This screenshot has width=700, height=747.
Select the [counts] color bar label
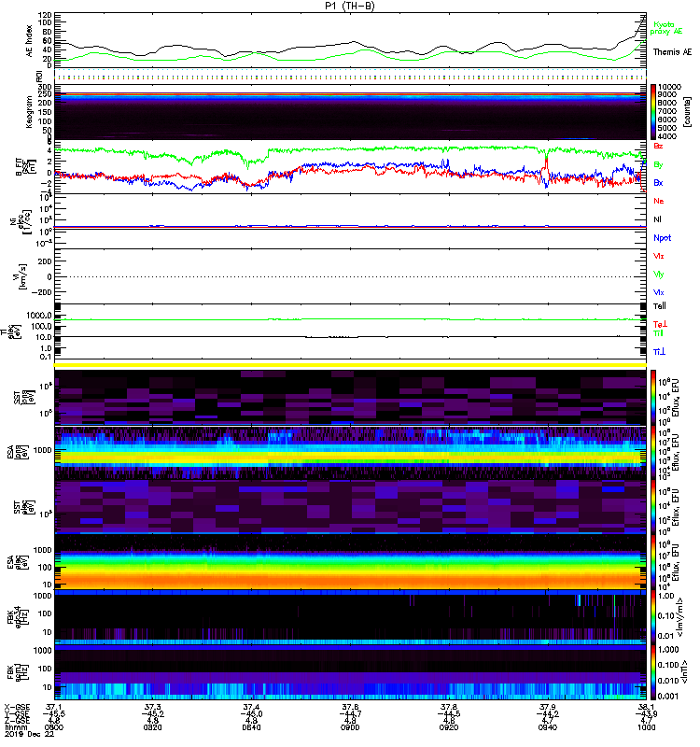click(687, 112)
